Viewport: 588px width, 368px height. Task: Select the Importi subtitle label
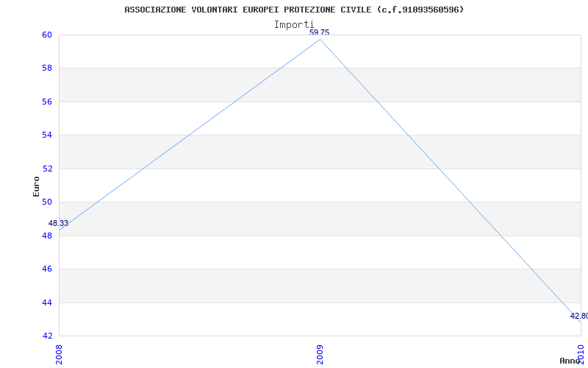[x=293, y=25]
